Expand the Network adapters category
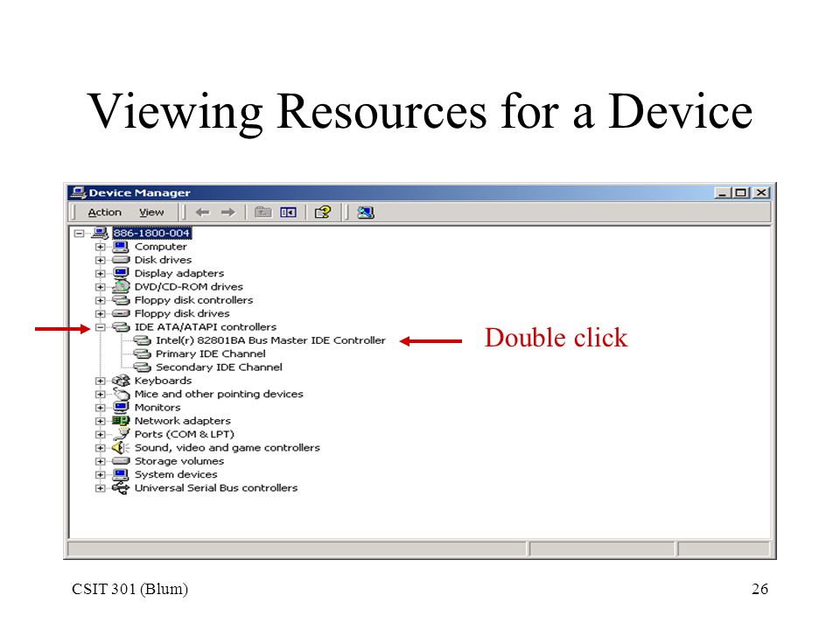 (100, 421)
